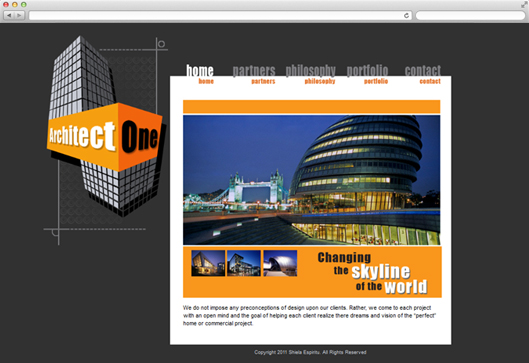
Task: Select the home navigation tab
Action: (200, 74)
